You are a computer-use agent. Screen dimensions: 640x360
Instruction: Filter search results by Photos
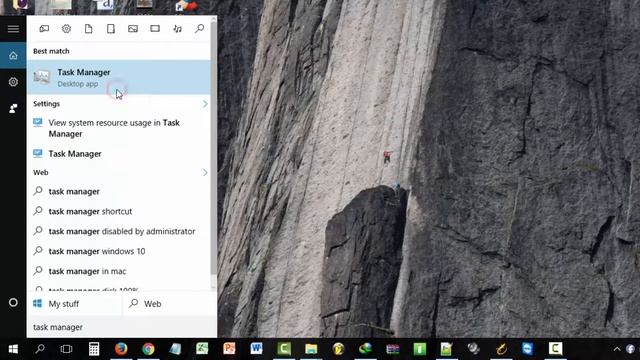tap(133, 29)
